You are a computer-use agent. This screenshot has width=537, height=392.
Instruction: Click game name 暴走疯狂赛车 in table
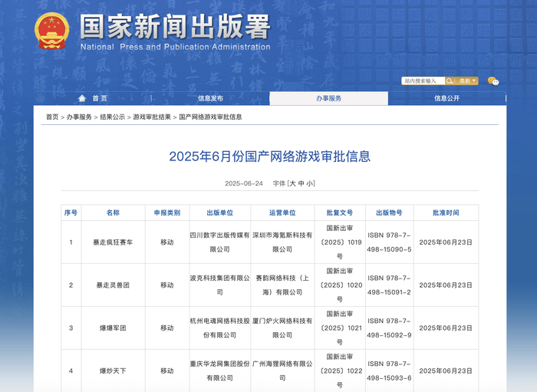point(113,242)
